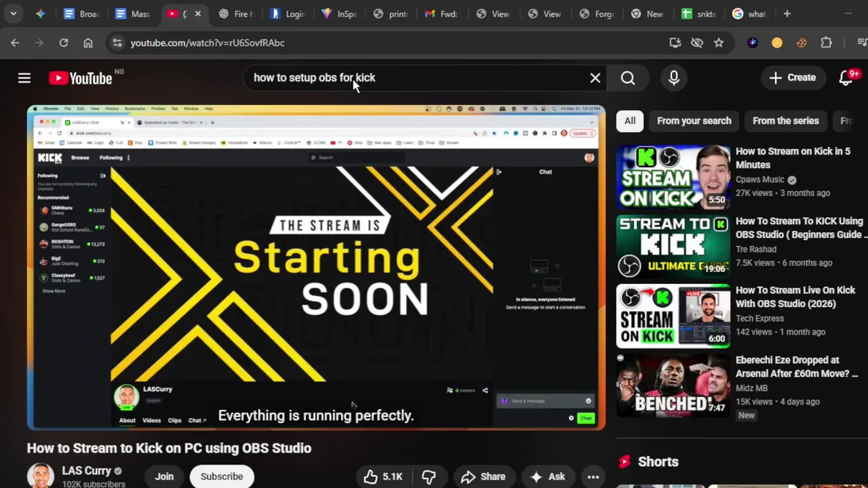This screenshot has height=488, width=868.
Task: Share the video
Action: pos(483,476)
